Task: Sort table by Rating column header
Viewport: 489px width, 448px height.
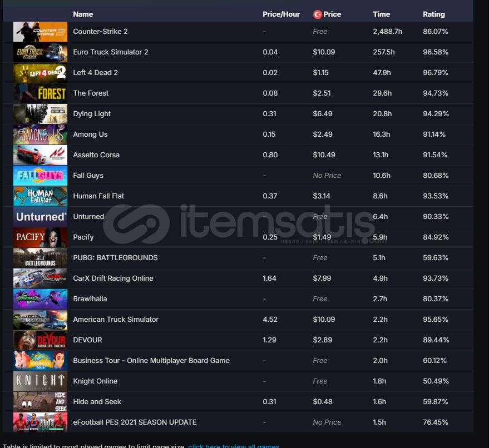Action: [434, 14]
